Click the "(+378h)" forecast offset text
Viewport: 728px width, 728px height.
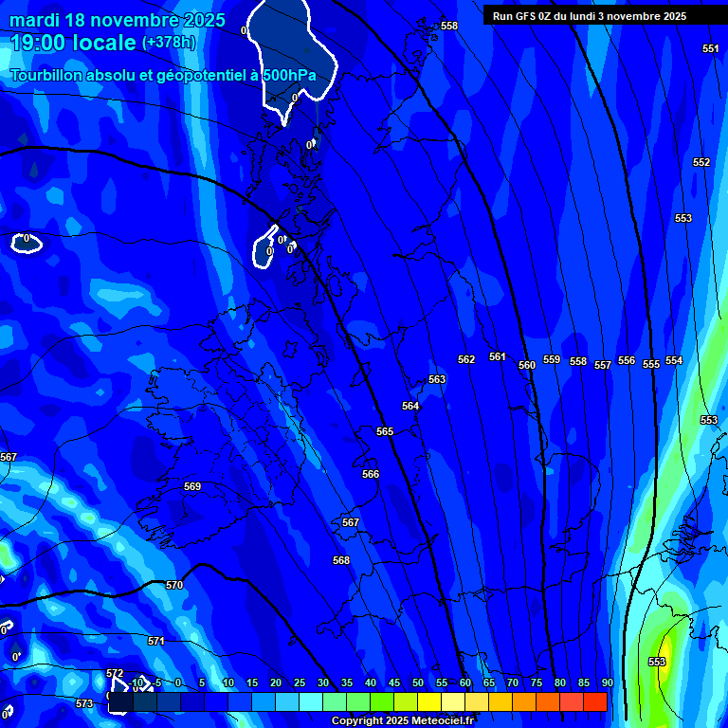coord(169,43)
